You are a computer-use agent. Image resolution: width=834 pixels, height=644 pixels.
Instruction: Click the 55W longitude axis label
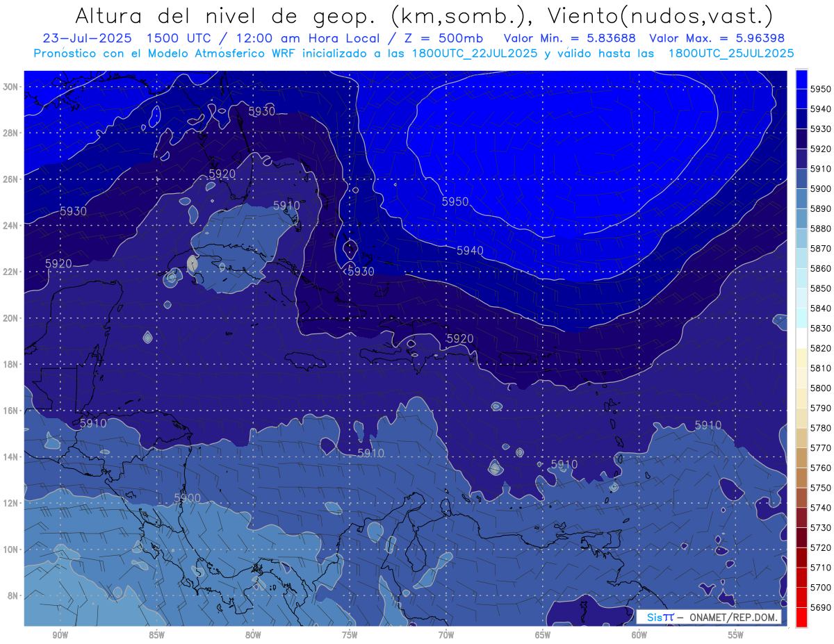point(736,634)
